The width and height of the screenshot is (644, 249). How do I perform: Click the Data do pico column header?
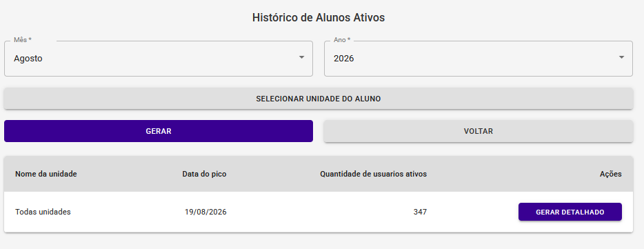click(x=204, y=174)
